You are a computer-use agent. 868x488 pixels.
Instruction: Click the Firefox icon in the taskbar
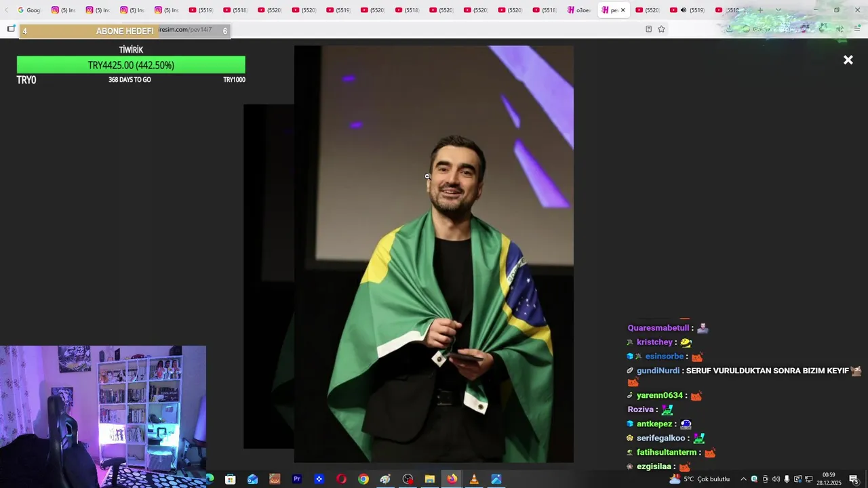452,479
